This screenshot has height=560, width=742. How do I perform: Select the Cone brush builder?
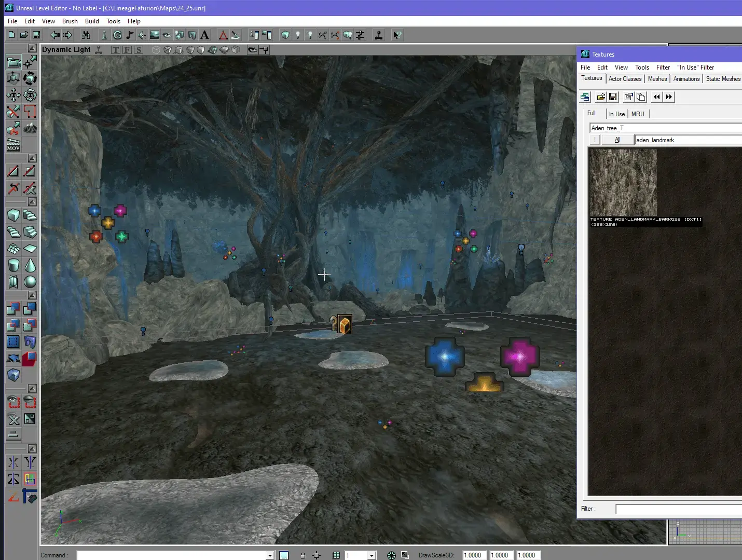click(x=30, y=265)
